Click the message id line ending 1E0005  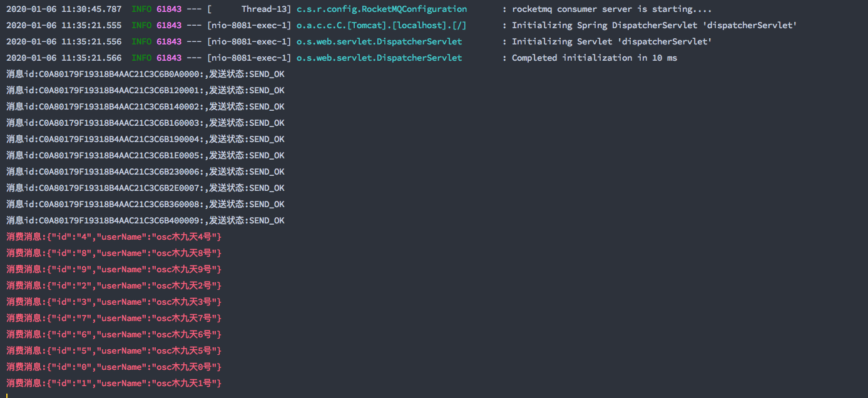(x=145, y=156)
